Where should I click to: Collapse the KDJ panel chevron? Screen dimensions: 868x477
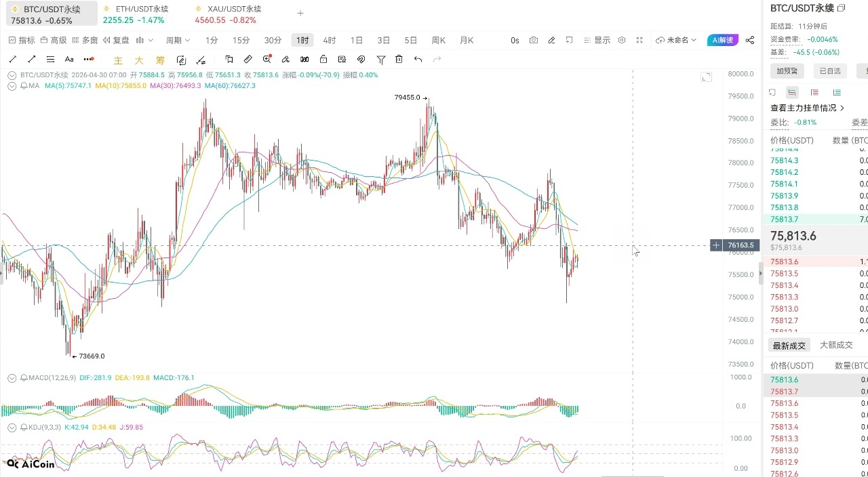(12, 428)
